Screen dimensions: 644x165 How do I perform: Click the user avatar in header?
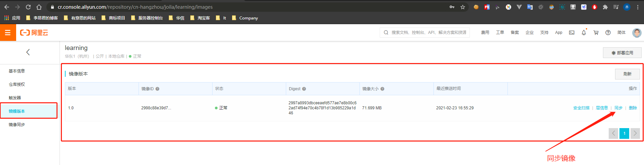pyautogui.click(x=637, y=33)
